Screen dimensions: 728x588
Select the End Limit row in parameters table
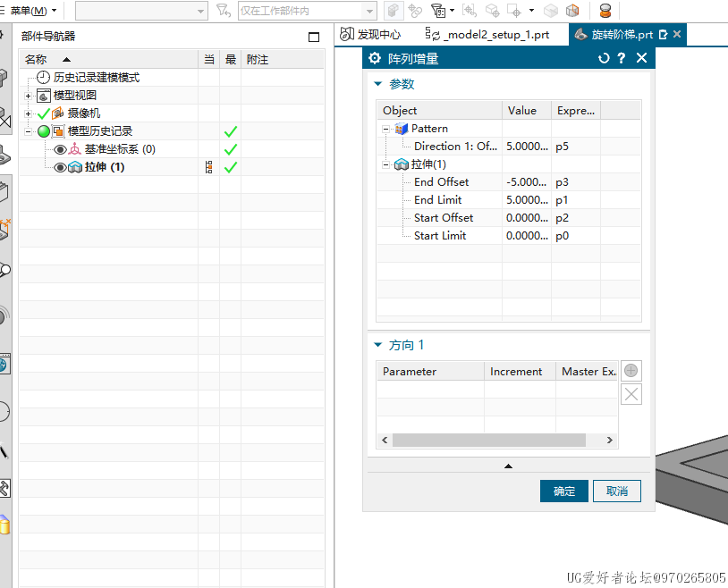[437, 200]
